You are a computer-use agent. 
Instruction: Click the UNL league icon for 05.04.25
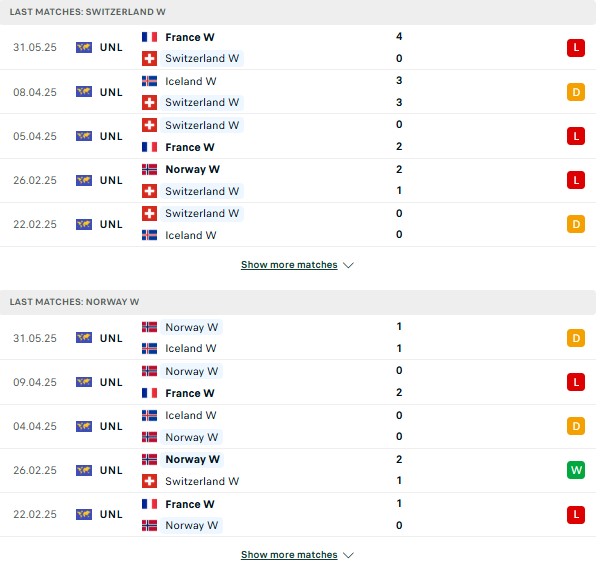click(84, 136)
